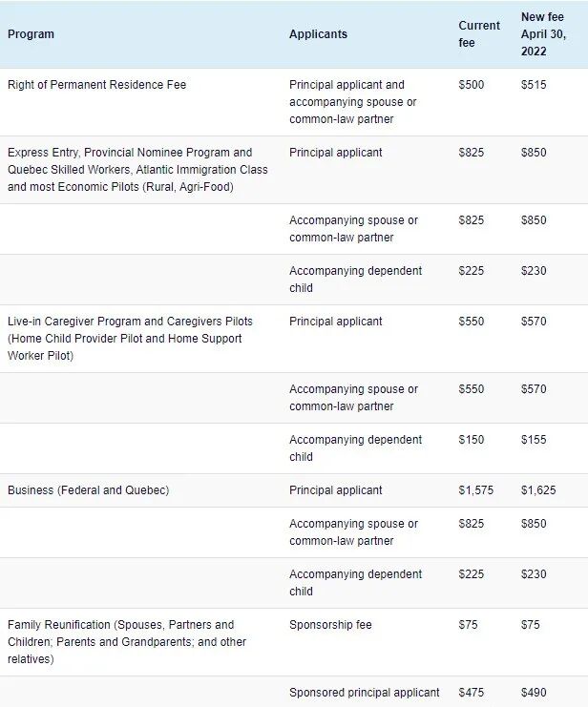
Task: Click the Business (Federal and Quebec) cell
Action: point(88,490)
